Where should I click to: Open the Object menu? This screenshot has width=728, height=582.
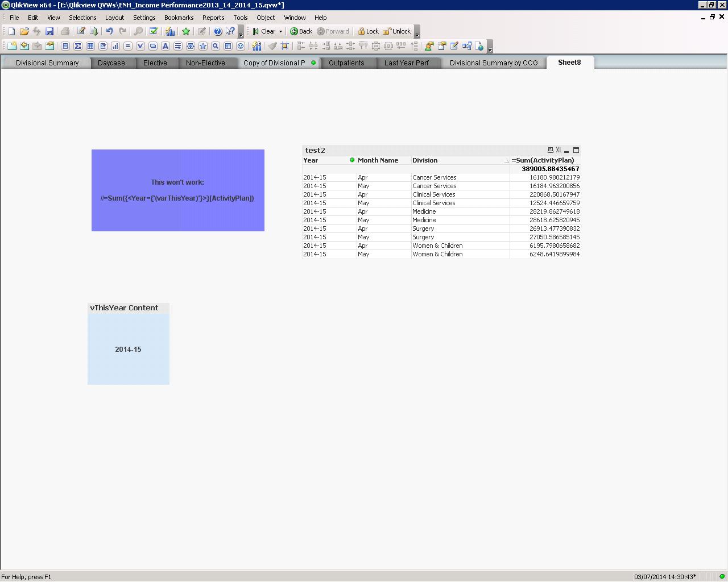point(266,18)
